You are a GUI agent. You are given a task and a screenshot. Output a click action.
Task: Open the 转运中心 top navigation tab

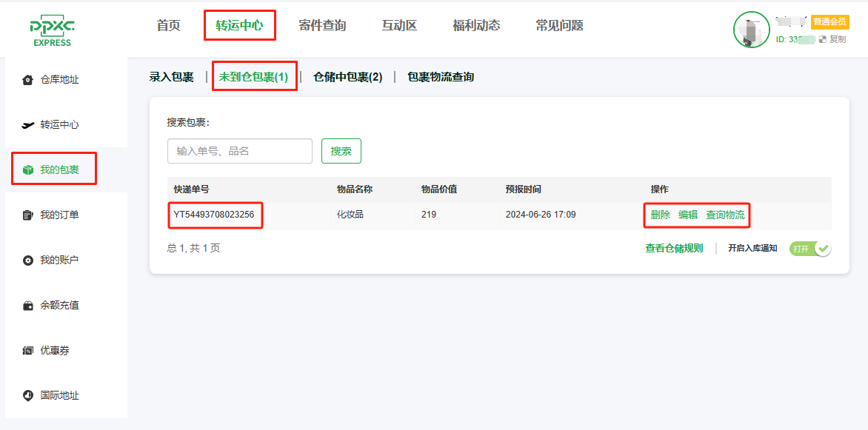(239, 25)
